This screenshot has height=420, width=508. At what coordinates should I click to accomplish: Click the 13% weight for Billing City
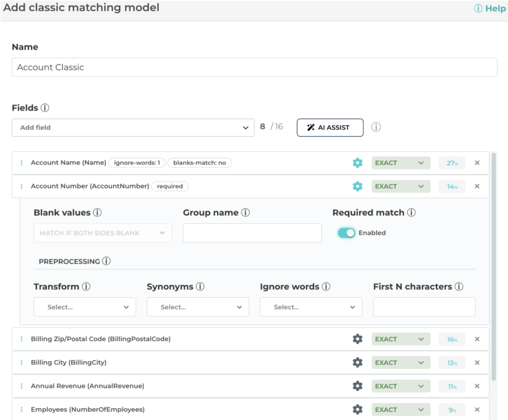[452, 362]
